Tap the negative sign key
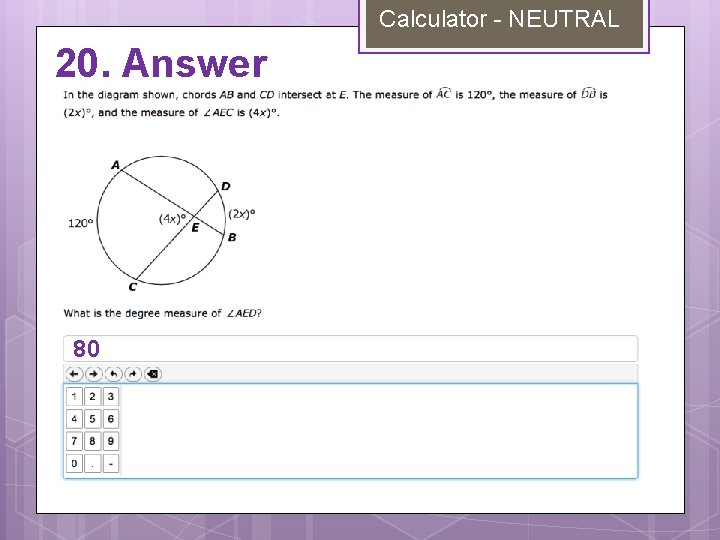The width and height of the screenshot is (720, 540). [111, 464]
